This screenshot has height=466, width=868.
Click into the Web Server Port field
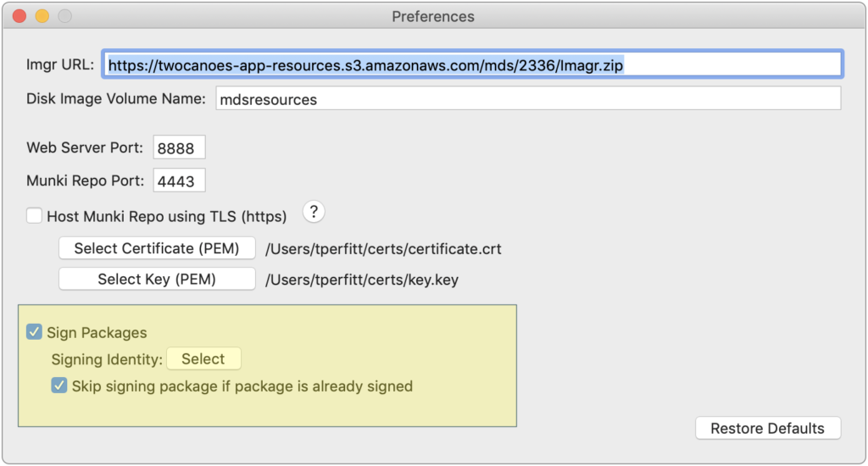point(179,147)
